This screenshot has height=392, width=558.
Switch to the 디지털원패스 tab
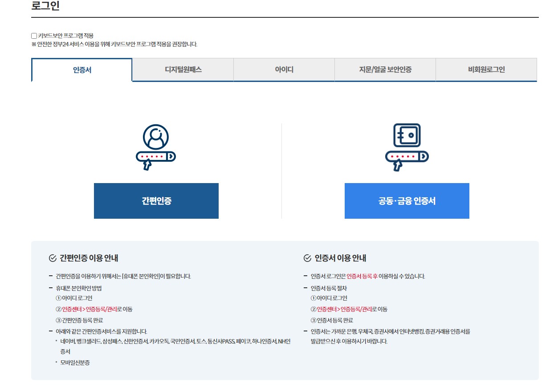183,69
